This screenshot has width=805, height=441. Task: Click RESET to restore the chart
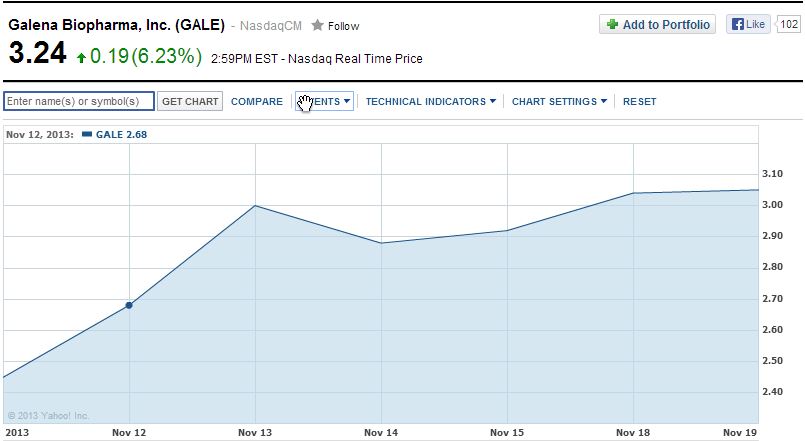coord(640,102)
